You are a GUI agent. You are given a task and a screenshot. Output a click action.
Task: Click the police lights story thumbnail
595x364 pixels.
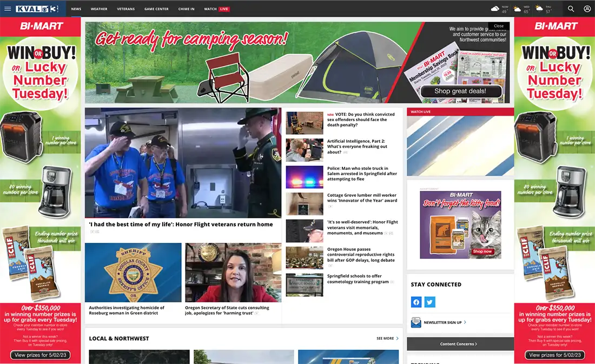coord(305,177)
